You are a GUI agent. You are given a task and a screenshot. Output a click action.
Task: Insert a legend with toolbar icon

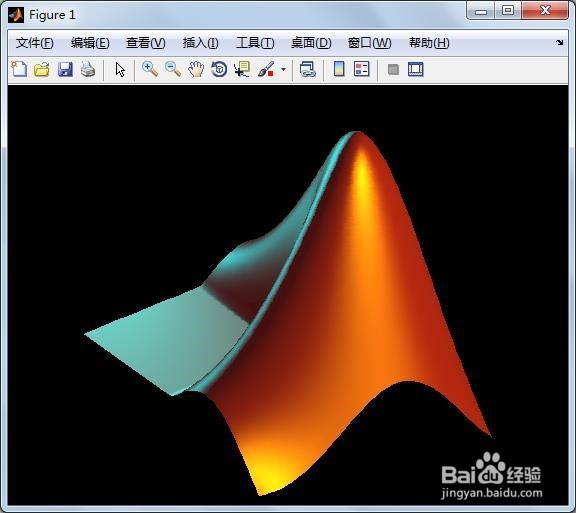[361, 69]
